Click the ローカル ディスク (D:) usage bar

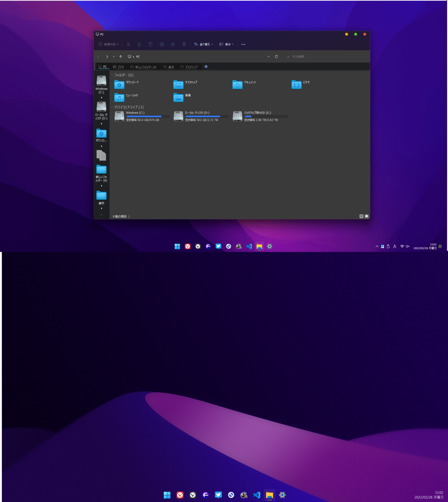(x=207, y=116)
